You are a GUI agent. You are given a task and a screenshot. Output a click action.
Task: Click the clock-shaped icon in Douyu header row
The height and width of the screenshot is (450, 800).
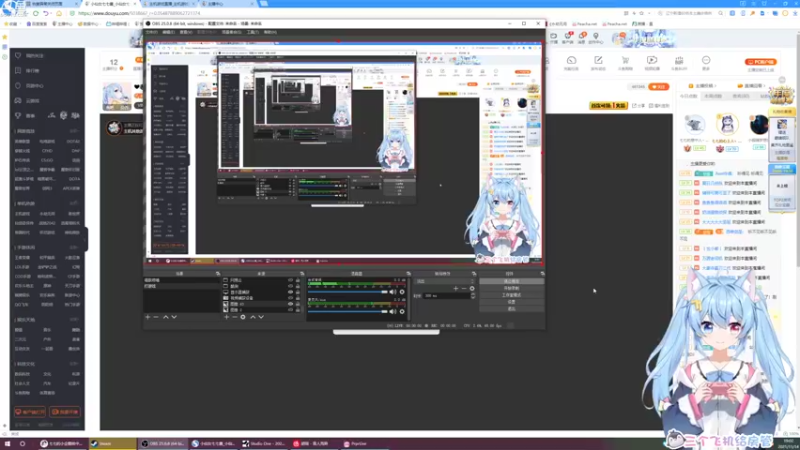tap(571, 61)
